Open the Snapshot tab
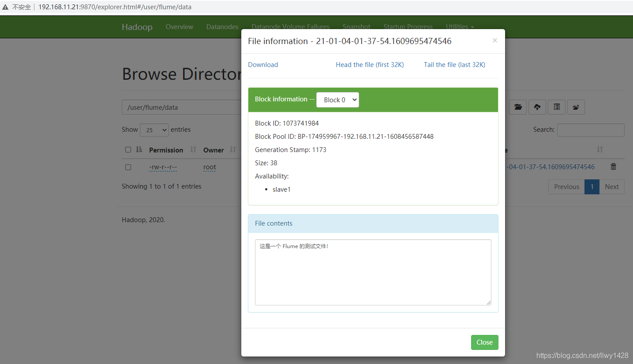Screen dimensions: 633x364 click(x=356, y=27)
